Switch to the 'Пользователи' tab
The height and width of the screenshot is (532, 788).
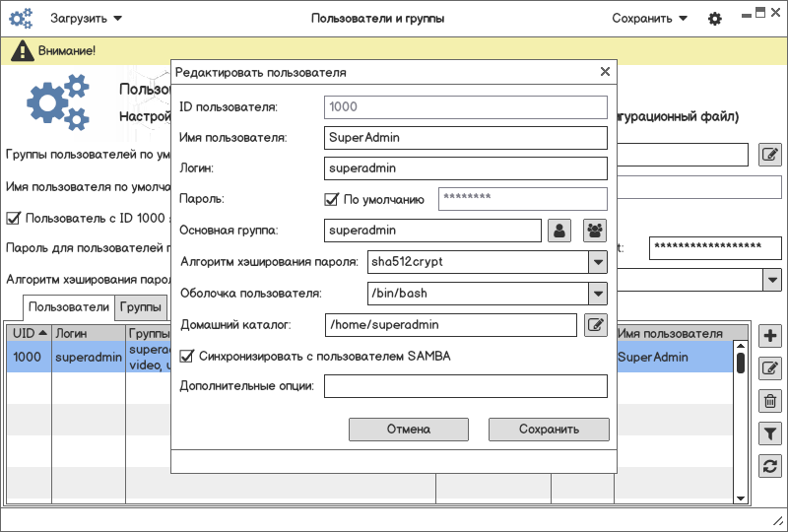[69, 307]
